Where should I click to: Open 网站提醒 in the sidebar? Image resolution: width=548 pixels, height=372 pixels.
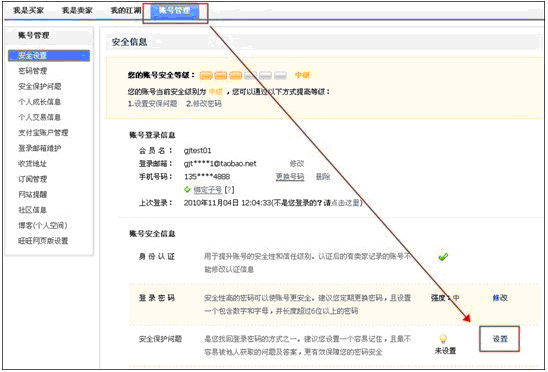pyautogui.click(x=33, y=194)
